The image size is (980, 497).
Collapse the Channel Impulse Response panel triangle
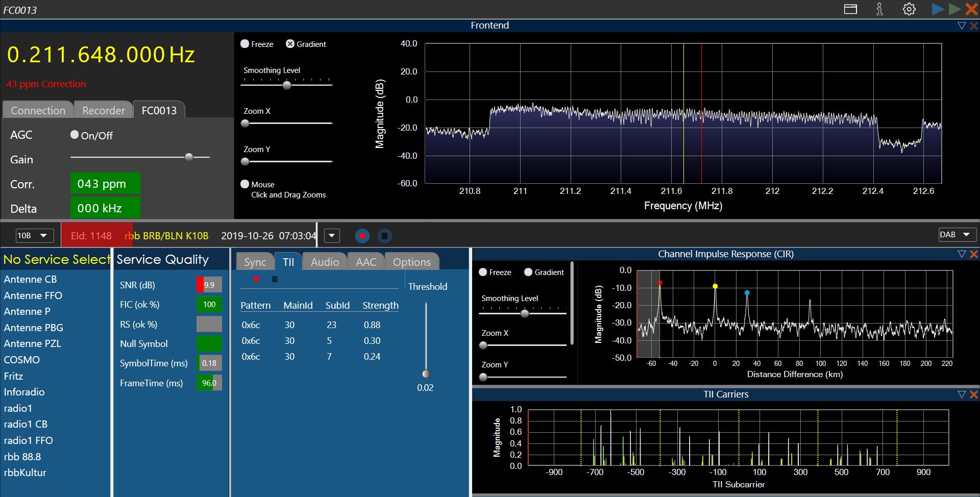[x=962, y=254]
